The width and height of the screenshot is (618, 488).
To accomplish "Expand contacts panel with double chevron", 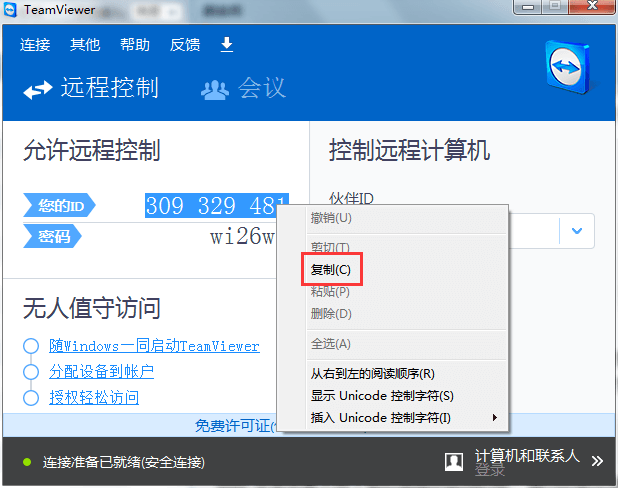I will tap(597, 461).
